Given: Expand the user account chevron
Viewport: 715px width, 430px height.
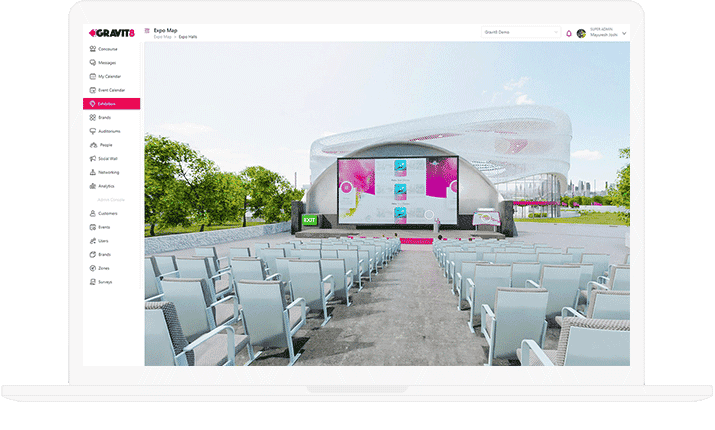Looking at the screenshot, I should pyautogui.click(x=625, y=33).
